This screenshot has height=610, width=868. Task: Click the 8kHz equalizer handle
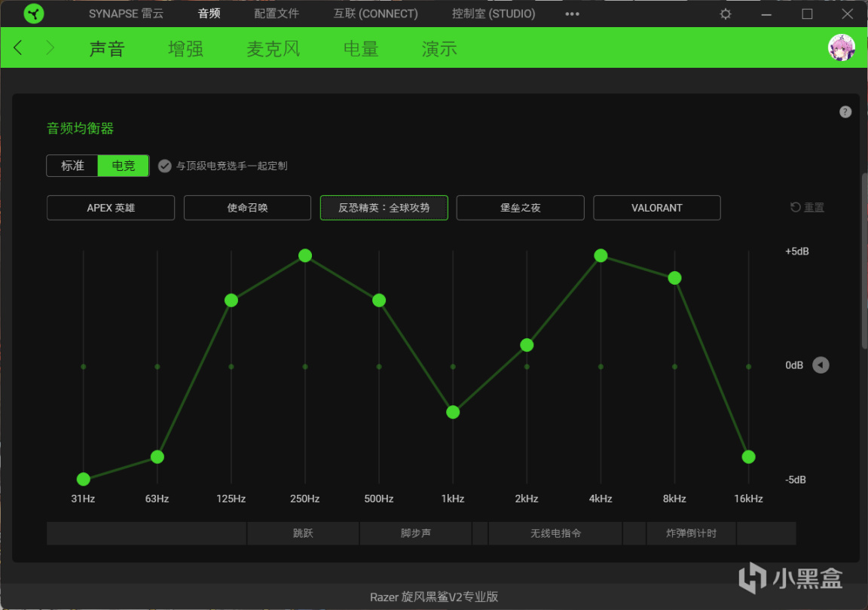click(675, 278)
